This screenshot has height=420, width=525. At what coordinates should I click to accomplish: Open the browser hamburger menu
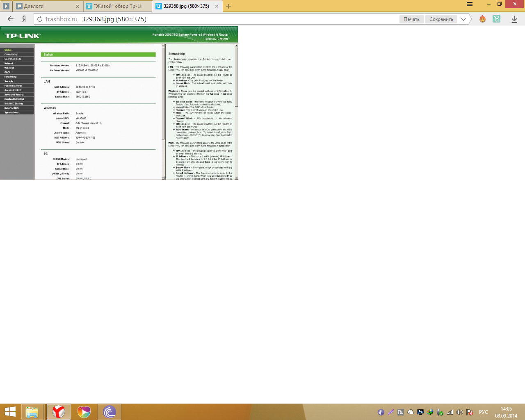coord(470,4)
